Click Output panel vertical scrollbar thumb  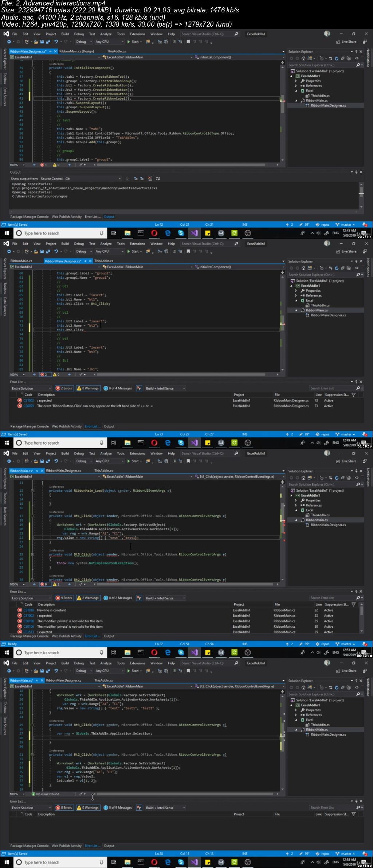point(361,191)
